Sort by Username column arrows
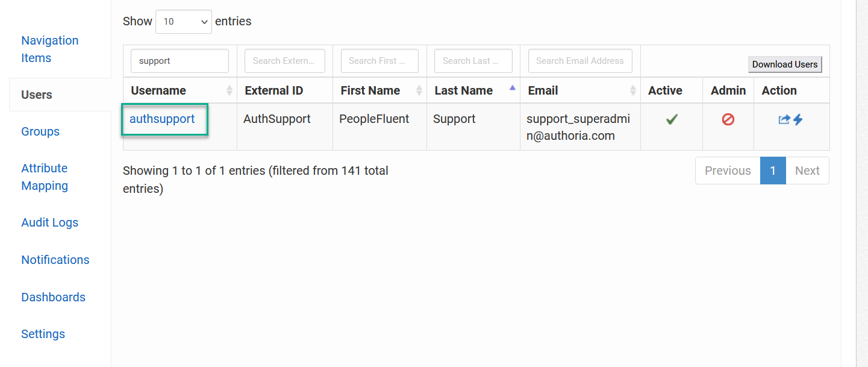868x367 pixels. 229,90
